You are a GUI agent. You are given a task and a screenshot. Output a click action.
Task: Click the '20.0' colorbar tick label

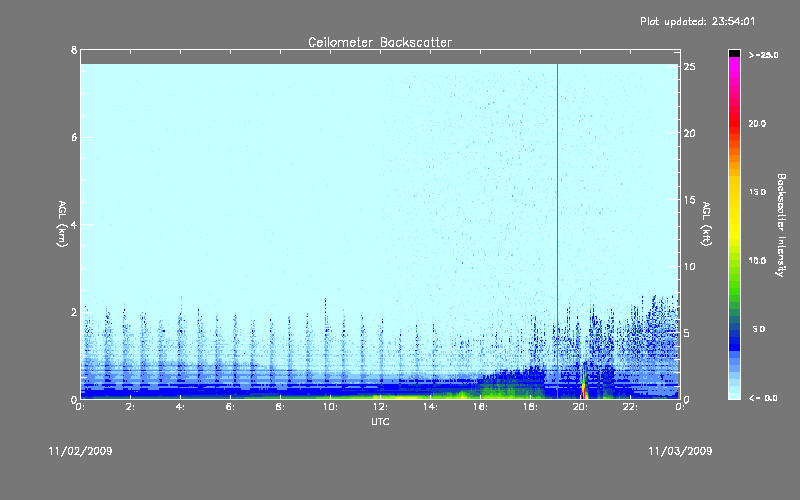(x=757, y=123)
